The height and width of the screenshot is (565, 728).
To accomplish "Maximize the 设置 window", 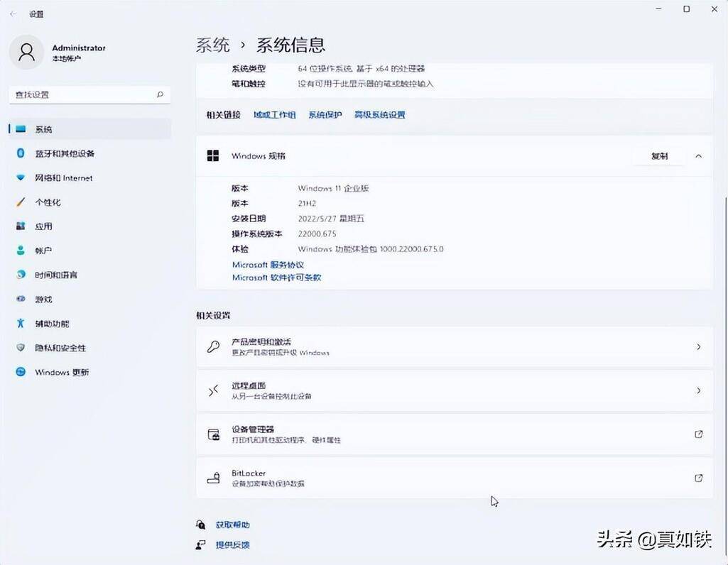I will (686, 9).
